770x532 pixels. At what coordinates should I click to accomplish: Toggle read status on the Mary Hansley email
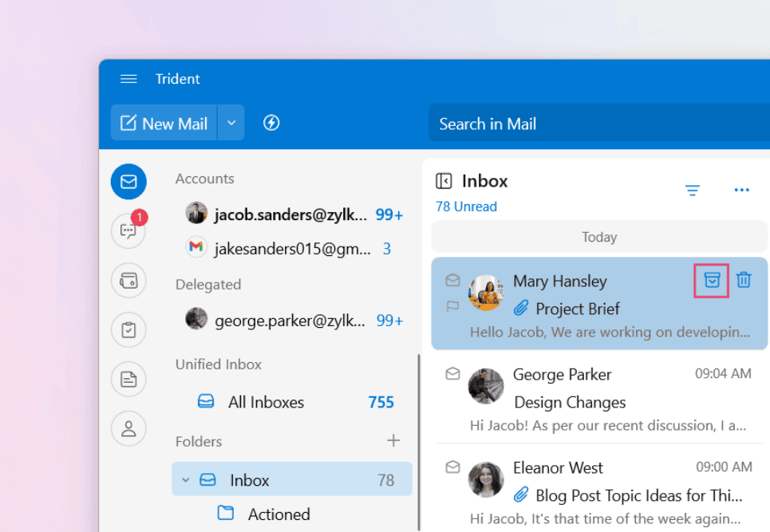coord(452,280)
